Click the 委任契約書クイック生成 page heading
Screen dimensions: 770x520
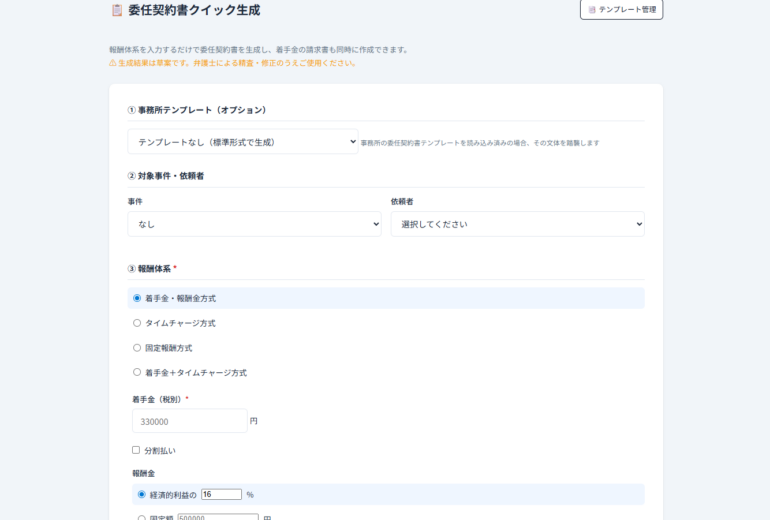[193, 10]
